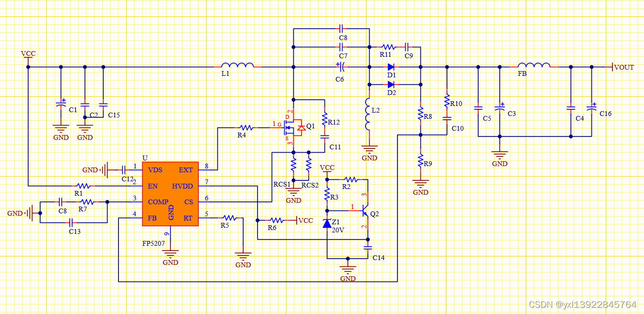
Task: Select the R1 resistor on EN line
Action: (83, 185)
